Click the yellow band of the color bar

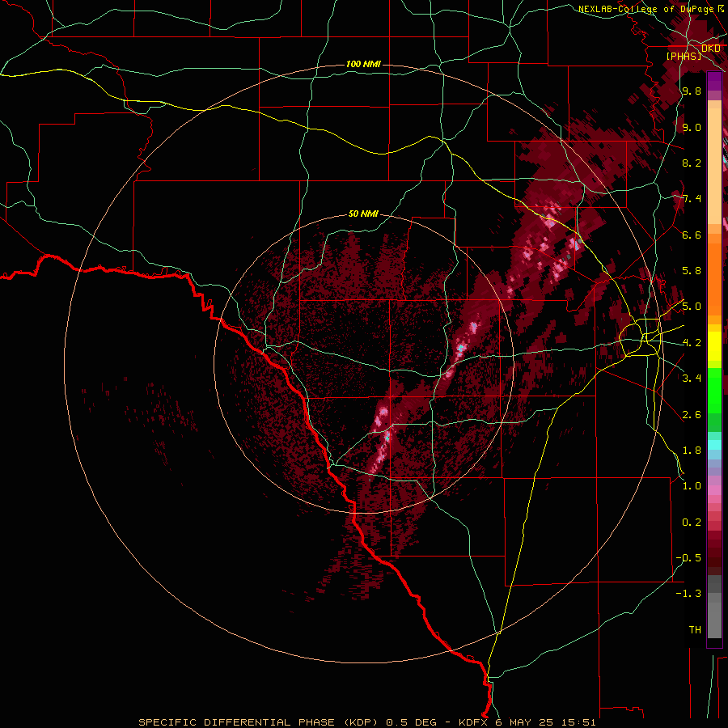pos(714,346)
